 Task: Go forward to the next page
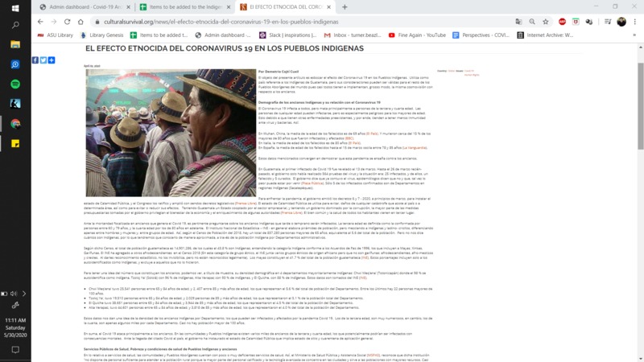pos(54,22)
